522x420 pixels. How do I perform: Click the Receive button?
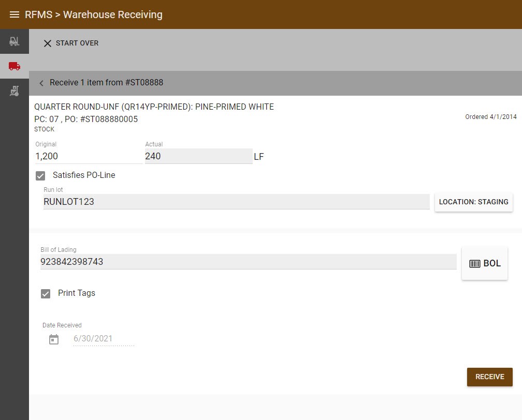[x=489, y=377]
